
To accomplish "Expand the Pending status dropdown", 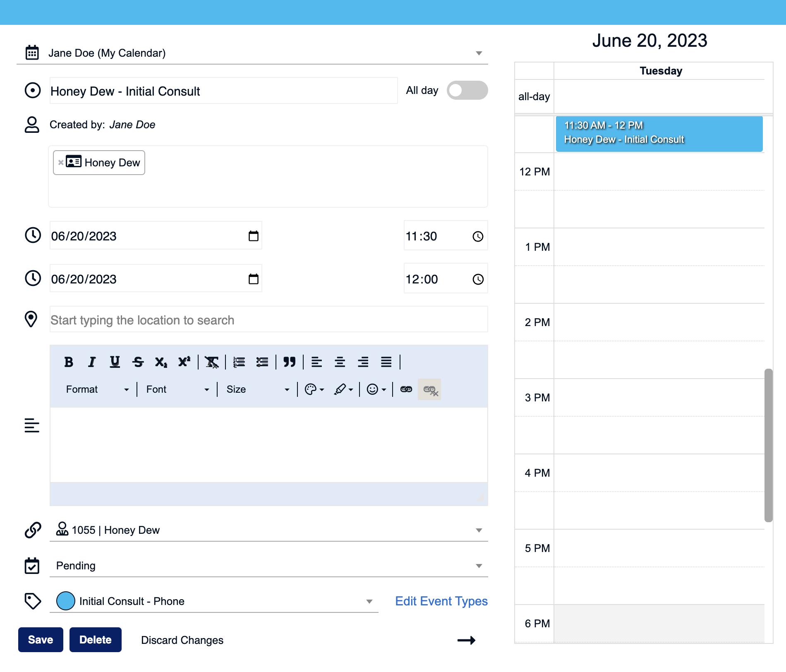I will (269, 566).
